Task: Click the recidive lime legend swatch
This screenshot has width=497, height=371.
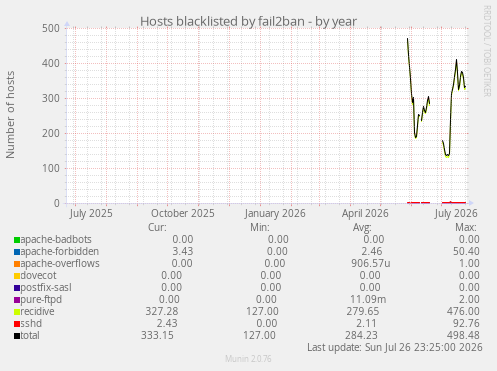Action: click(x=17, y=312)
